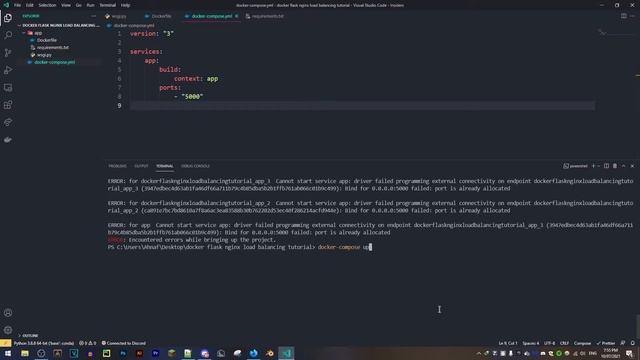
Task: Open the Explorer view in activity bar
Action: coord(8,18)
